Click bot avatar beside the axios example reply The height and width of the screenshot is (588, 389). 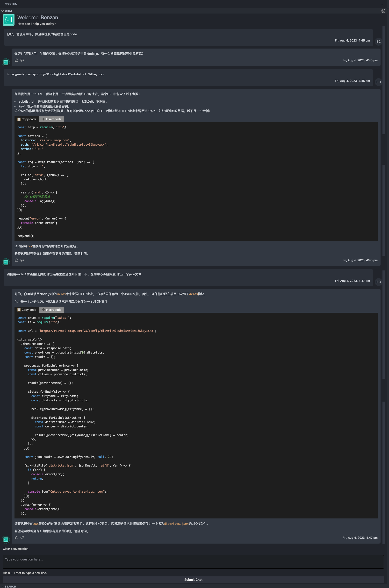point(6,539)
